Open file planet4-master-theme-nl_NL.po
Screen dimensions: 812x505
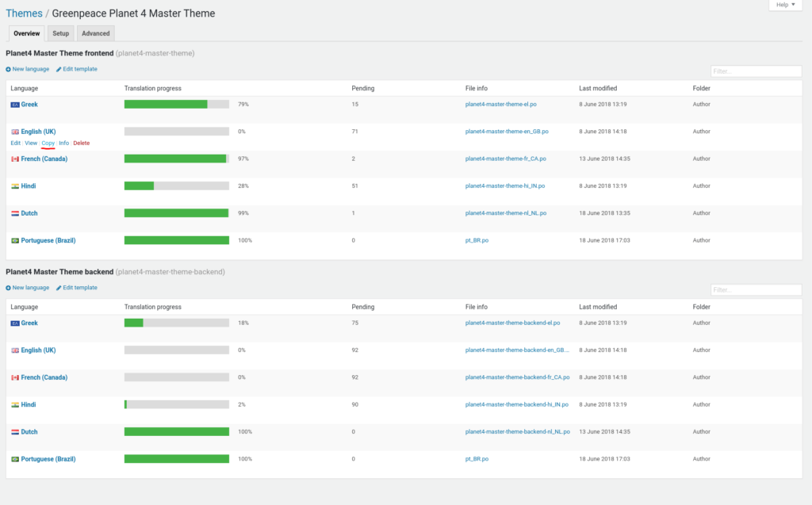pos(505,213)
